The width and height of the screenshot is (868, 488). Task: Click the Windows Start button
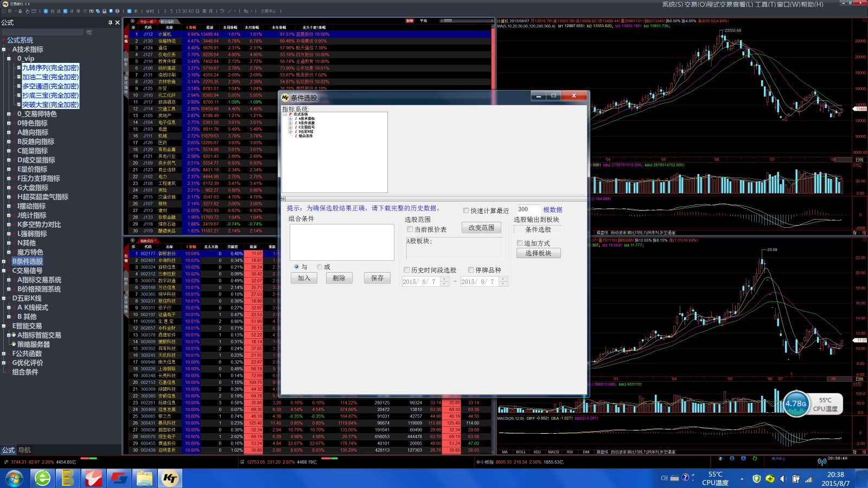point(14,478)
